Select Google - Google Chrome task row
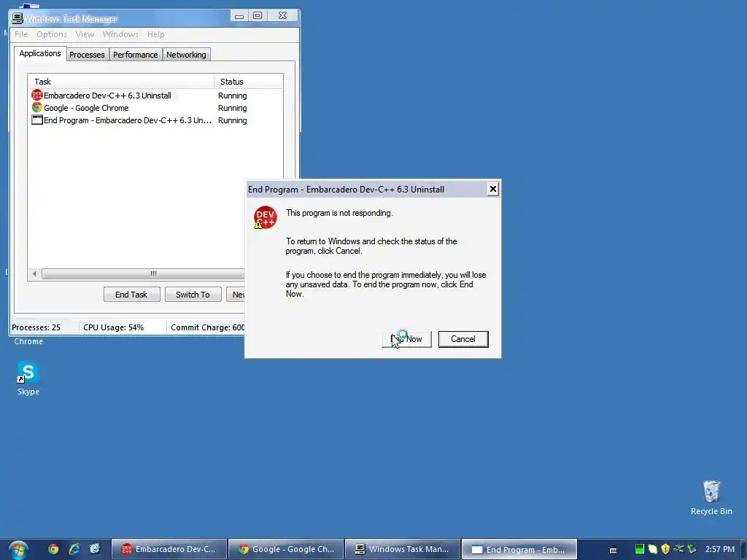The width and height of the screenshot is (747, 560). click(155, 108)
